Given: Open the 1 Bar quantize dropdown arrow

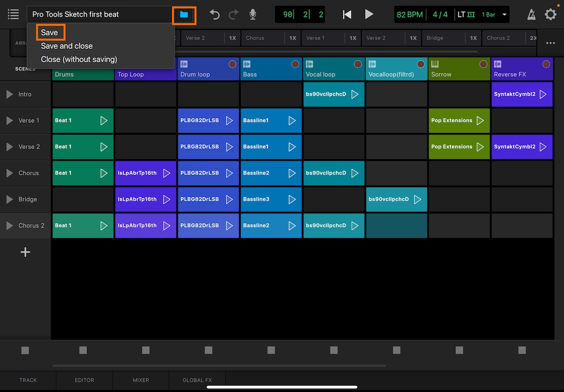Looking at the screenshot, I should point(504,14).
